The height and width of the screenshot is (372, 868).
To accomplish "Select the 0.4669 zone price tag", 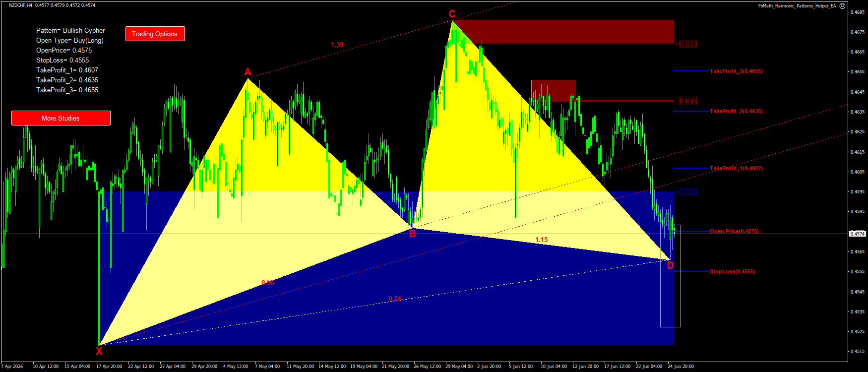I will (688, 44).
